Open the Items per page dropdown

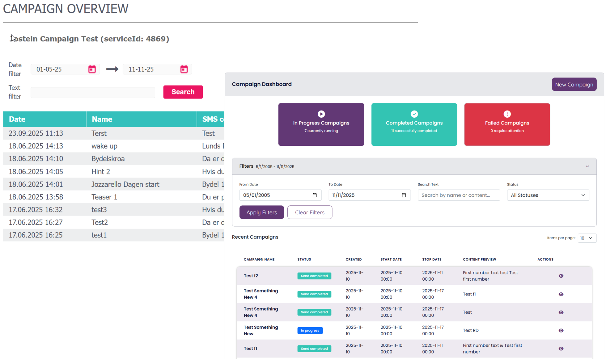[587, 238]
